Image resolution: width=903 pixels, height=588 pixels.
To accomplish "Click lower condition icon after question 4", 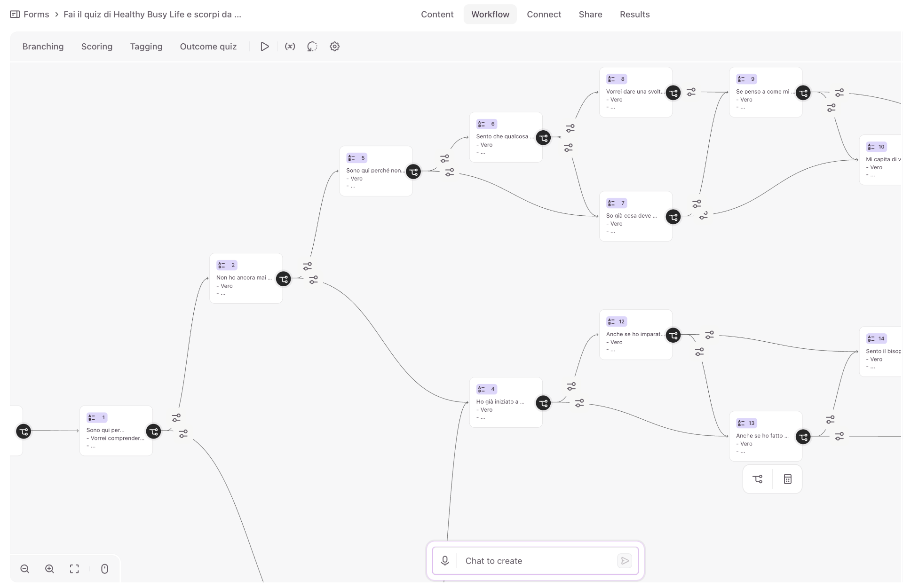I will [x=579, y=403].
